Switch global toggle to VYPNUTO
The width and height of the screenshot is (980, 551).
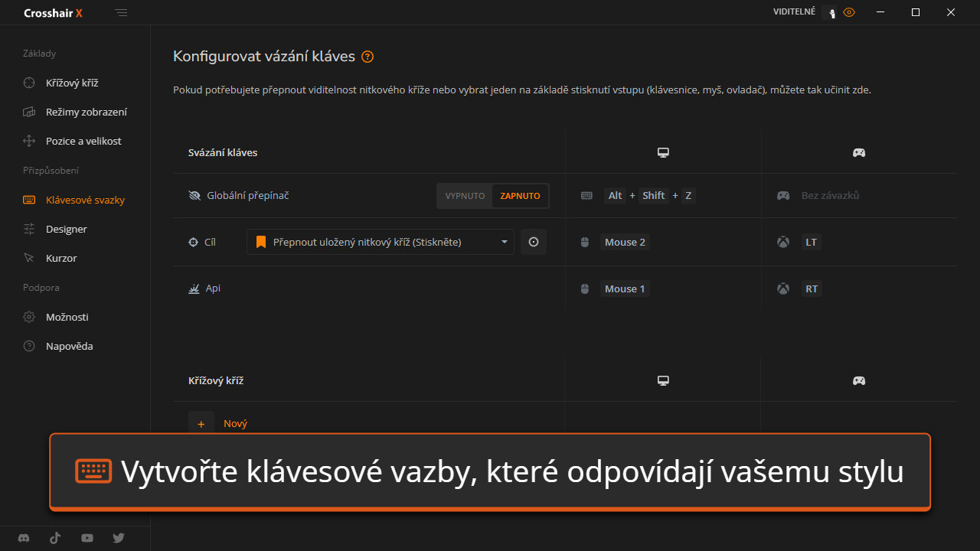coord(465,196)
